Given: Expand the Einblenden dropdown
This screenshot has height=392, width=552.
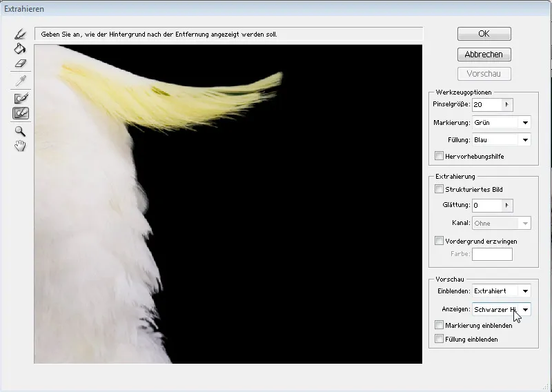Looking at the screenshot, I should click(525, 291).
